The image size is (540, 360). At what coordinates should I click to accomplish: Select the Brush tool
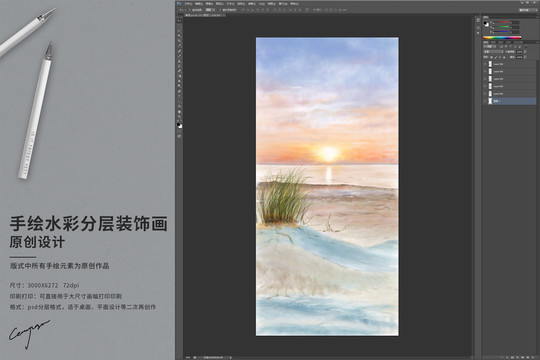(179, 56)
